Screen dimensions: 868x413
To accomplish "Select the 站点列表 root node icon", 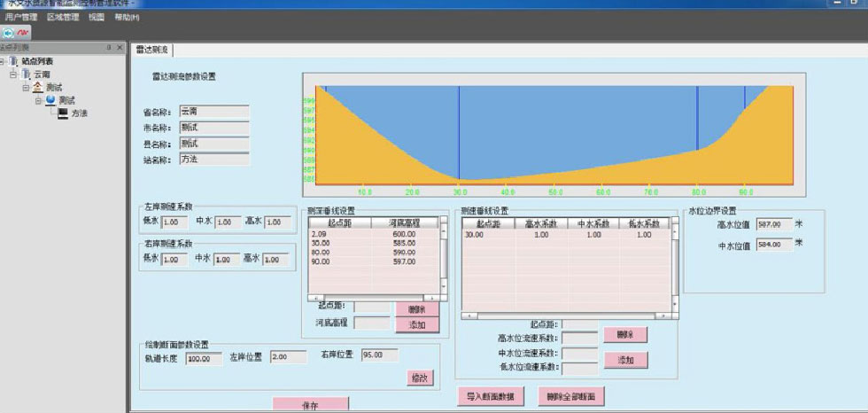I will (13, 61).
